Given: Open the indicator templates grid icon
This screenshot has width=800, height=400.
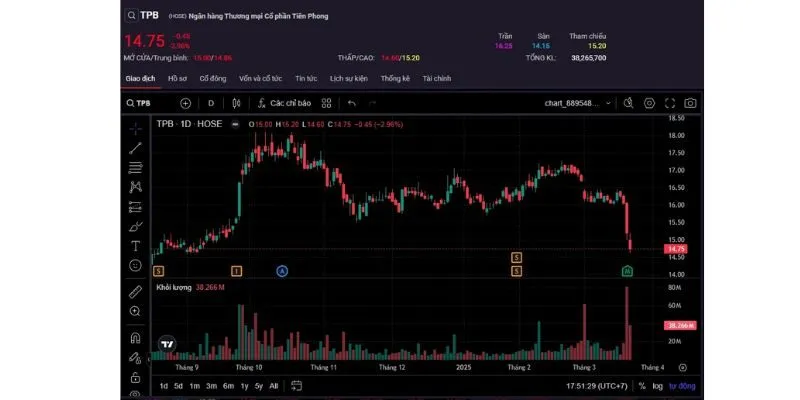Looking at the screenshot, I should click(327, 103).
